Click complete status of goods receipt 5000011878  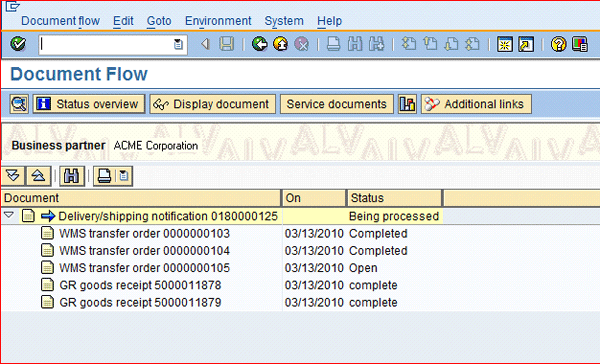(x=373, y=285)
